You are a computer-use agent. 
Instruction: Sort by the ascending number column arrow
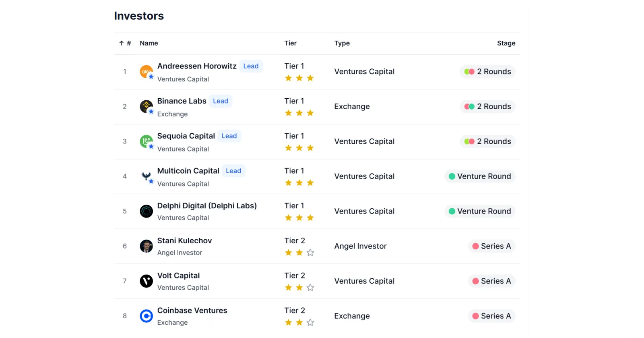[x=121, y=43]
